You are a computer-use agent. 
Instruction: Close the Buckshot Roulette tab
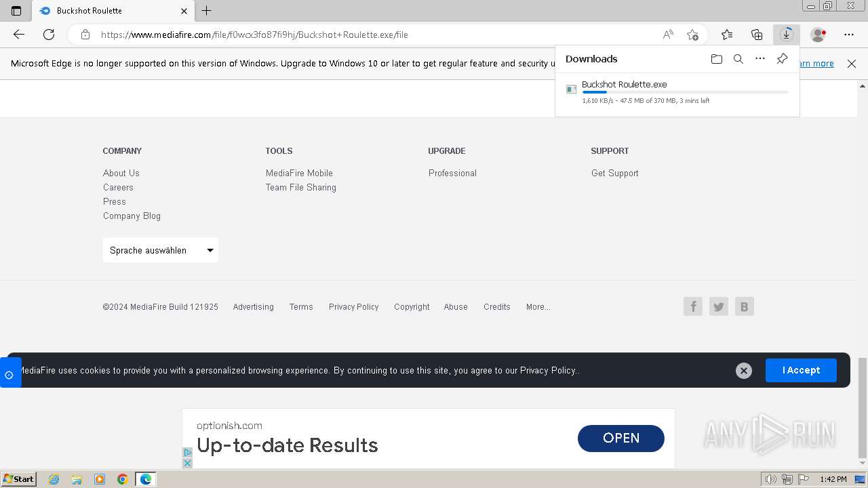point(184,11)
